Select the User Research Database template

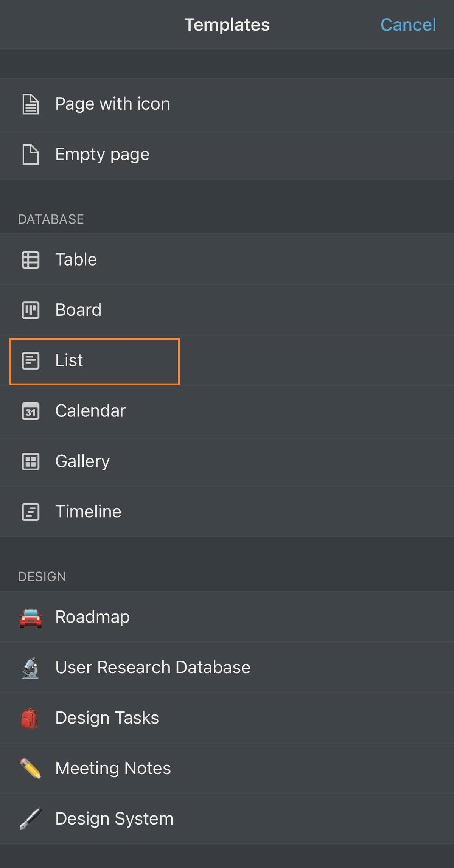152,668
